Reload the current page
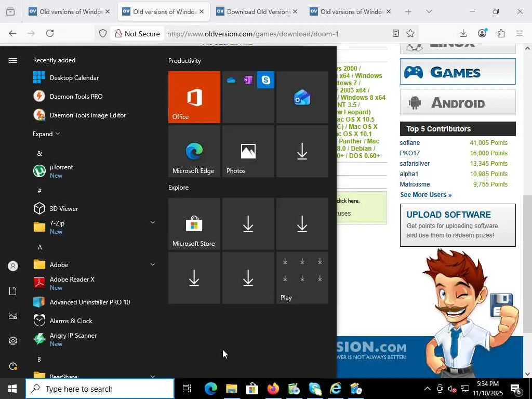 point(50,33)
